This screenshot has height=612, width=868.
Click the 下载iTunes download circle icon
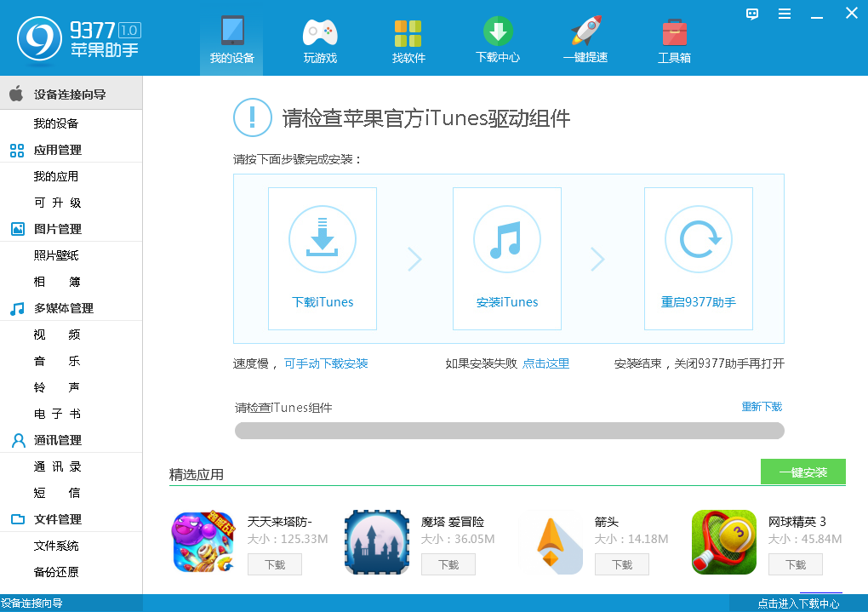coord(323,239)
